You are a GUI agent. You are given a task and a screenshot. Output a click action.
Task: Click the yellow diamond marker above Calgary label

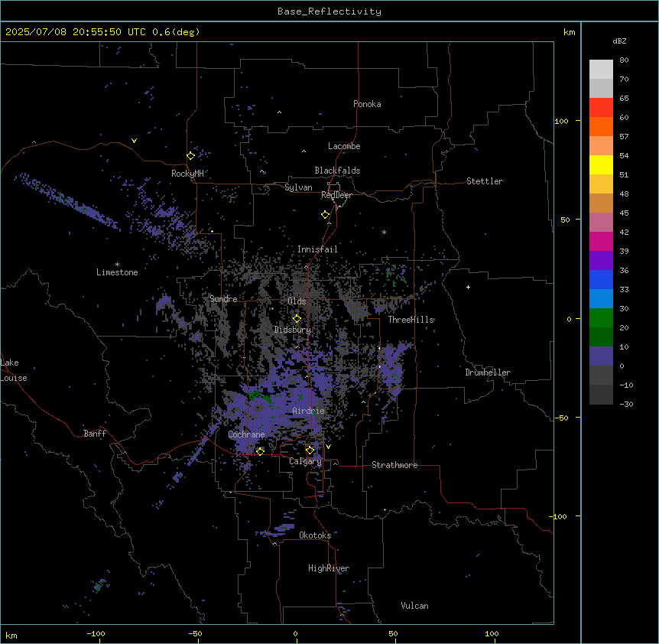click(310, 450)
